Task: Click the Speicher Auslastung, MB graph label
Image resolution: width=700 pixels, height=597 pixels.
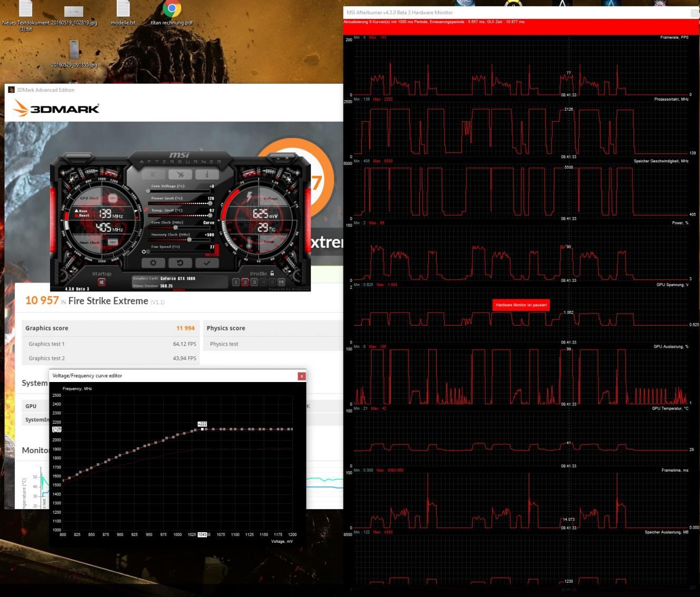Action: tap(667, 532)
